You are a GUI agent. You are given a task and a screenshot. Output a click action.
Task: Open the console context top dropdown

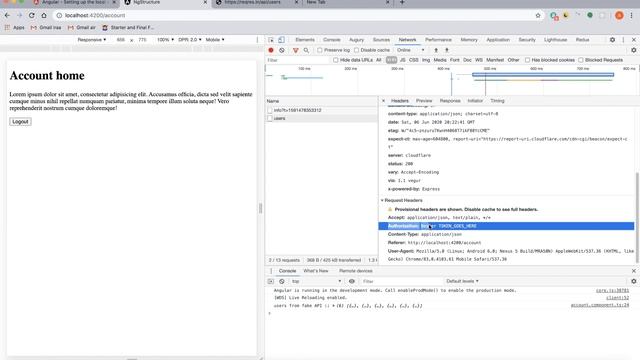pos(316,282)
